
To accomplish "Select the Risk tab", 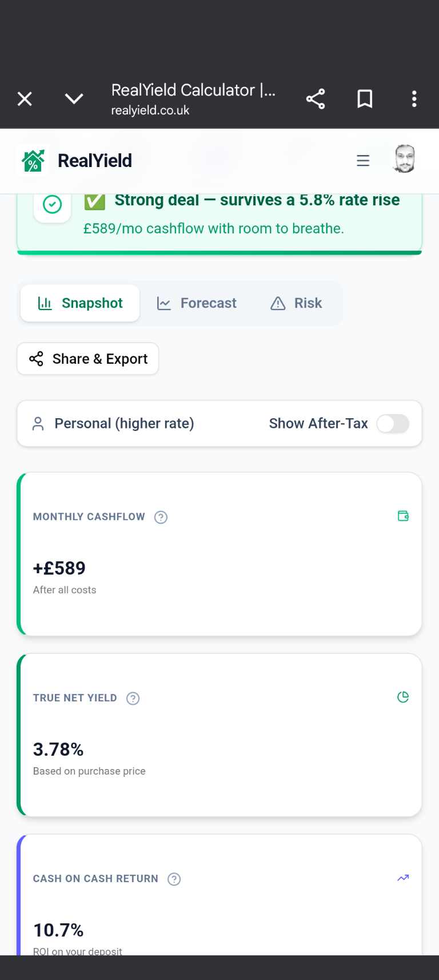I will point(296,303).
